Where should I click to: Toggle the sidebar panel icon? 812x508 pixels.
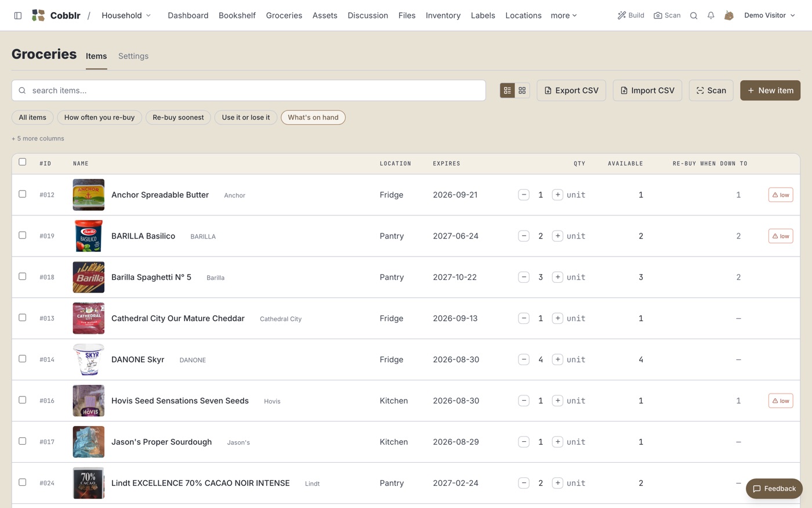coord(18,16)
